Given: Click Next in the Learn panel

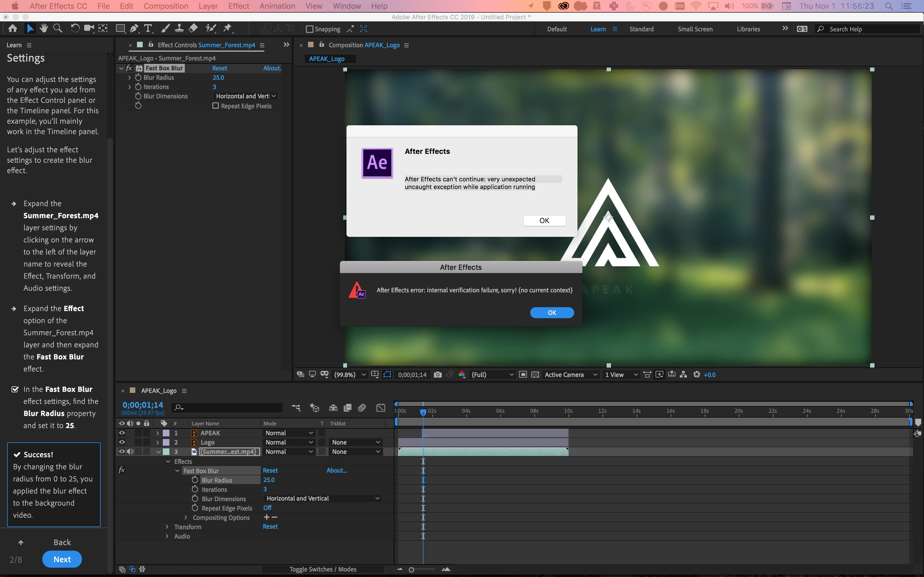Looking at the screenshot, I should tap(62, 559).
